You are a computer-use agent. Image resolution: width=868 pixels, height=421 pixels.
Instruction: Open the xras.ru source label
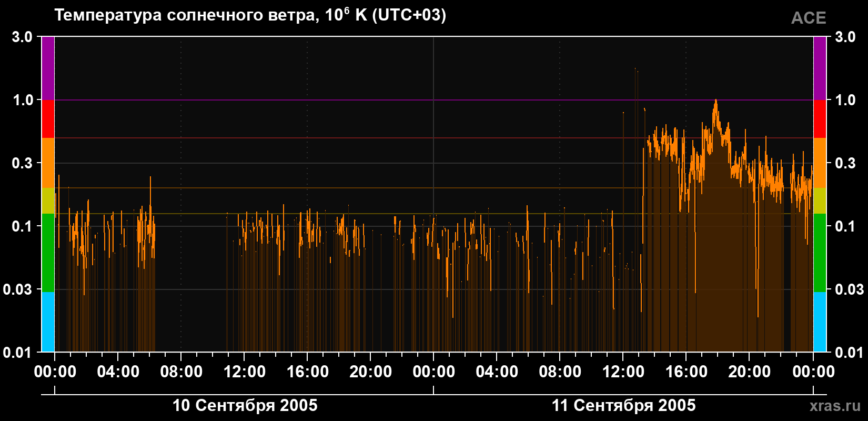(835, 406)
